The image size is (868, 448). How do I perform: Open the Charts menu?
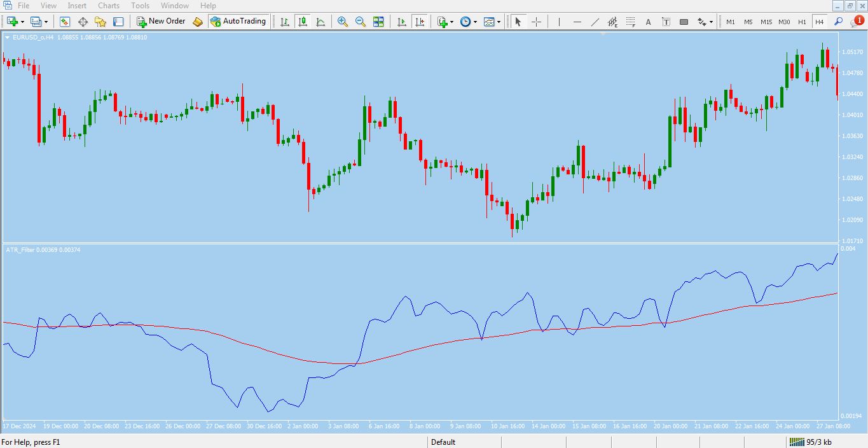(108, 6)
